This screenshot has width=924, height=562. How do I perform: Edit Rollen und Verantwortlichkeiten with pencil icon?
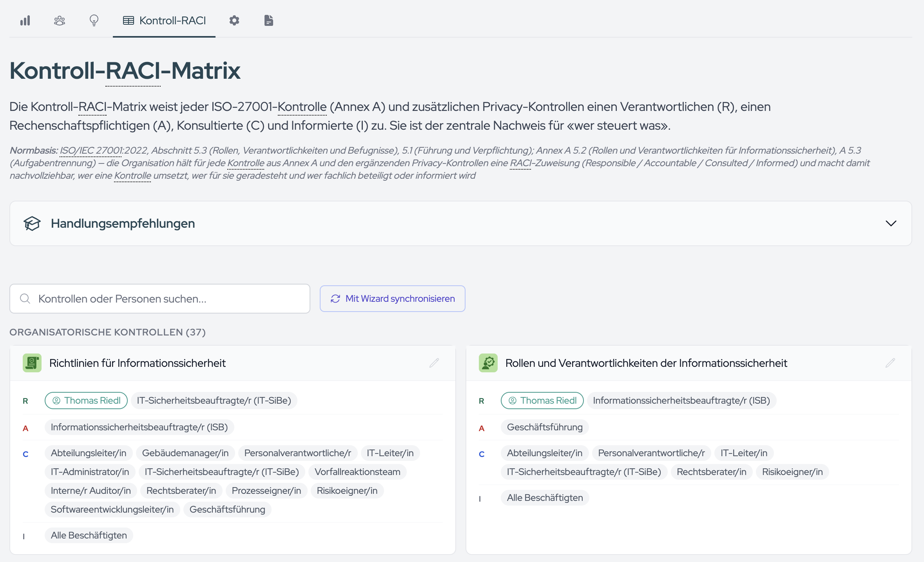(x=890, y=363)
